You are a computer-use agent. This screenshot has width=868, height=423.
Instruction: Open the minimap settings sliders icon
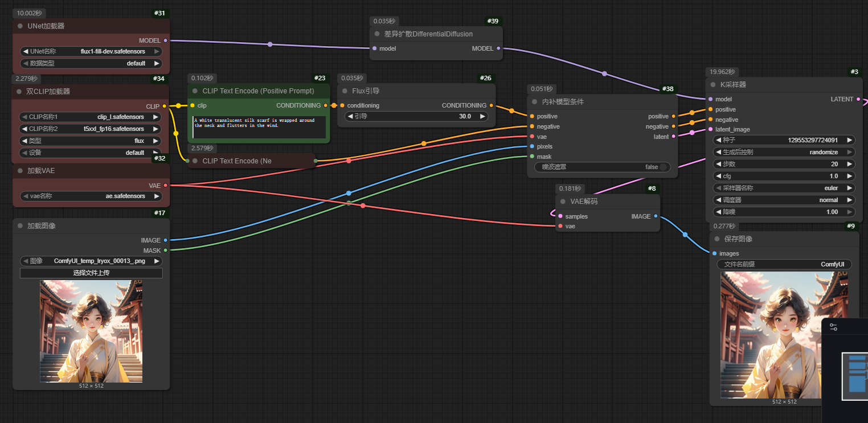[833, 327]
